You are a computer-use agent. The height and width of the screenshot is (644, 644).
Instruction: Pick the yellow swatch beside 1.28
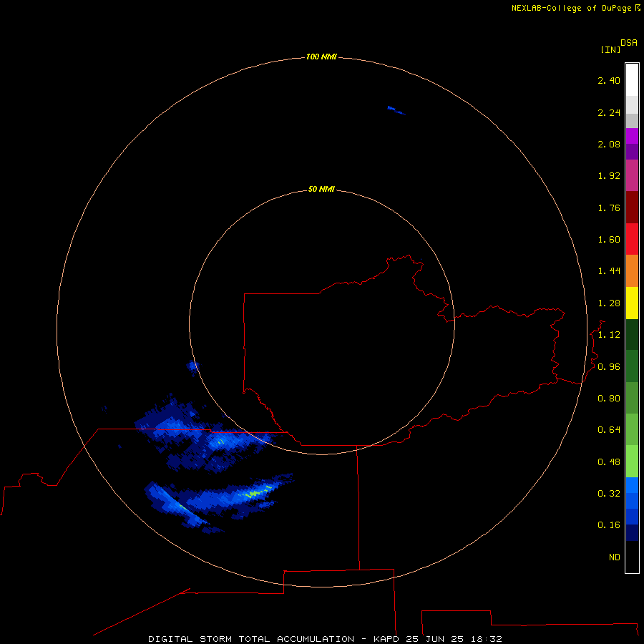pyautogui.click(x=632, y=303)
